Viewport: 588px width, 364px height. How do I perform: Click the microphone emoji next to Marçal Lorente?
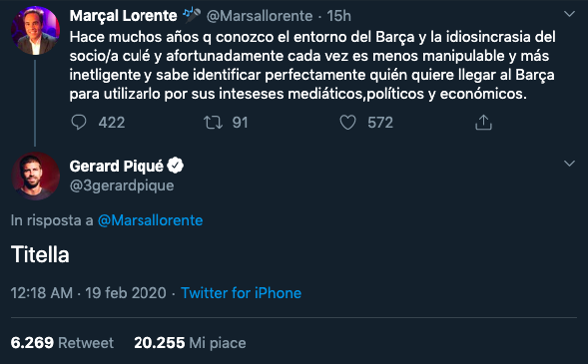point(192,15)
